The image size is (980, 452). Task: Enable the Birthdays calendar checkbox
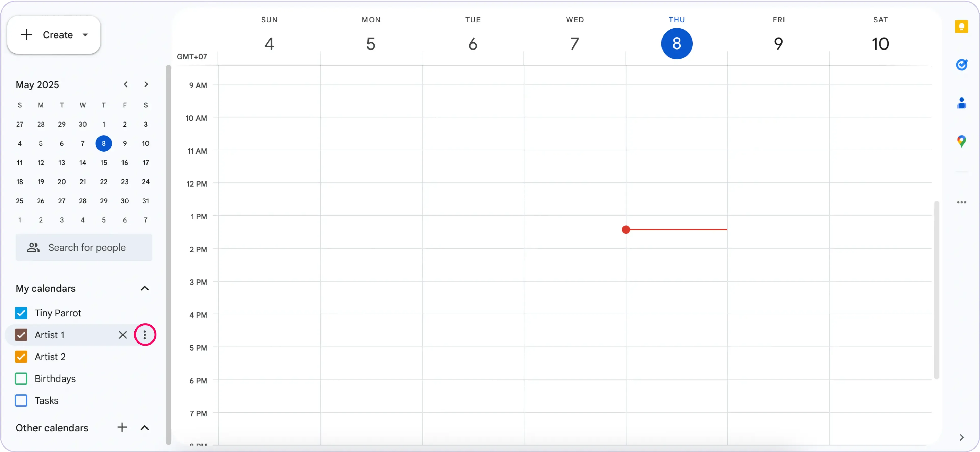point(21,378)
